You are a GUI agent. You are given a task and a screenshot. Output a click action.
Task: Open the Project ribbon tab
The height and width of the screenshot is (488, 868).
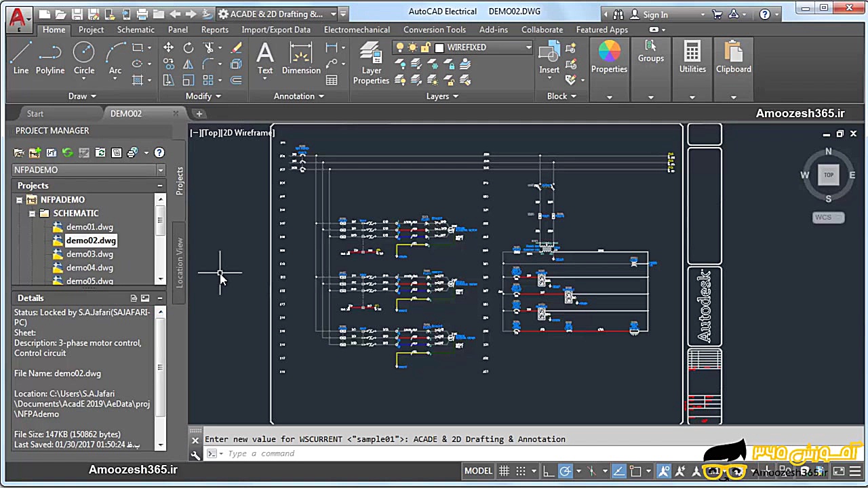click(x=91, y=30)
